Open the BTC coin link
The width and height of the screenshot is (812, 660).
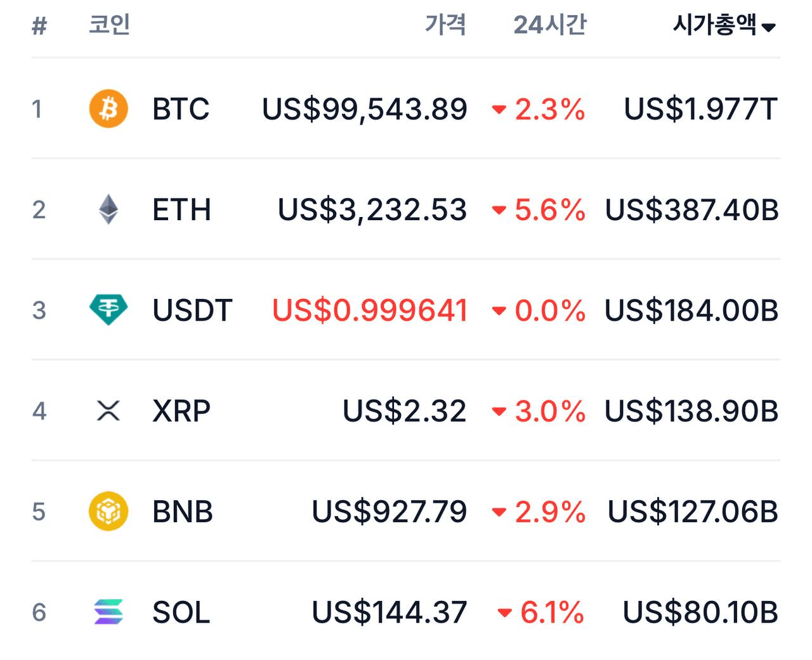coord(181,109)
